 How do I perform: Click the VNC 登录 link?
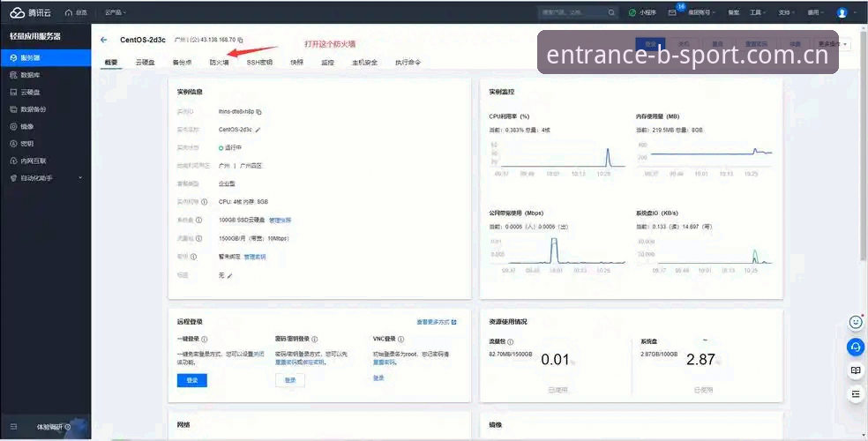(378, 377)
